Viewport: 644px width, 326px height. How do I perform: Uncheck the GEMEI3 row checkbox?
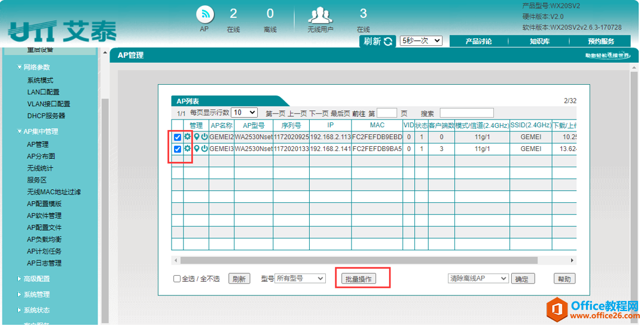pyautogui.click(x=178, y=149)
